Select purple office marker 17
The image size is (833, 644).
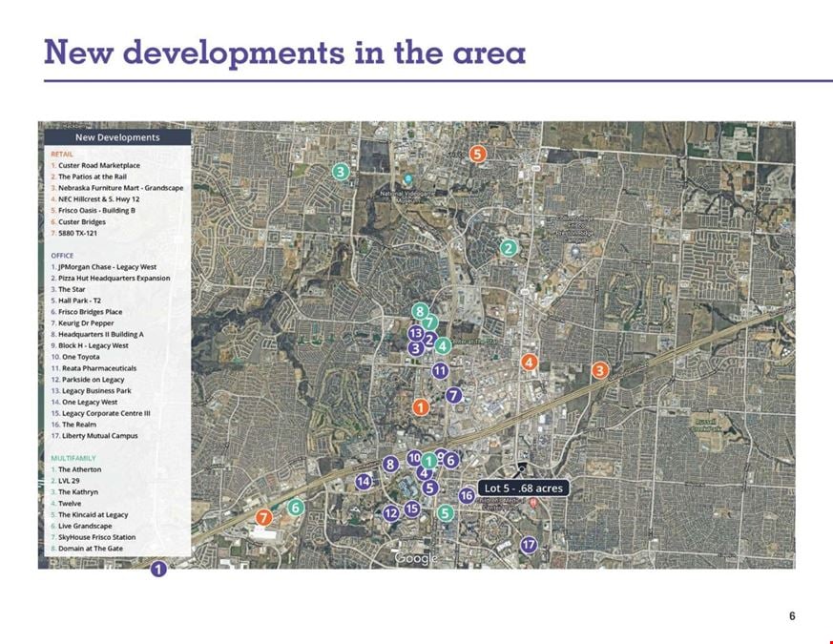pyautogui.click(x=529, y=545)
